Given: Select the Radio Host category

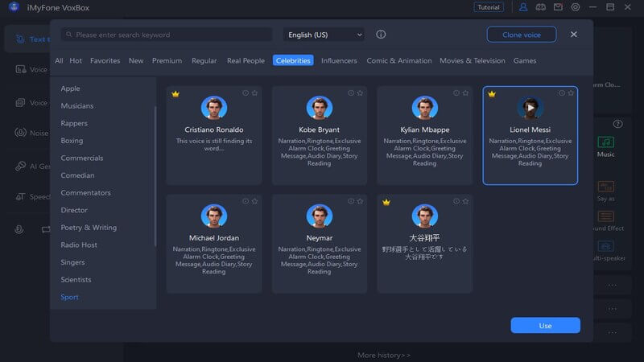Looking at the screenshot, I should click(x=79, y=245).
